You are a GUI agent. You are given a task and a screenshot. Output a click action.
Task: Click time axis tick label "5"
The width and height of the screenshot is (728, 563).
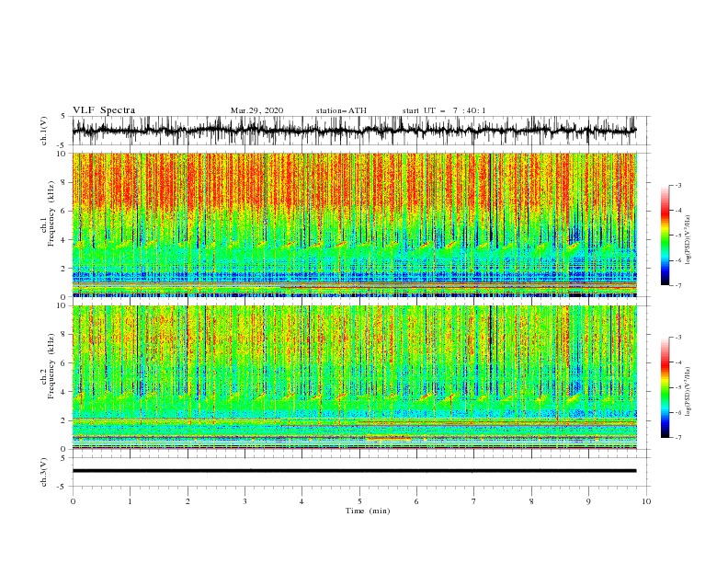(359, 501)
